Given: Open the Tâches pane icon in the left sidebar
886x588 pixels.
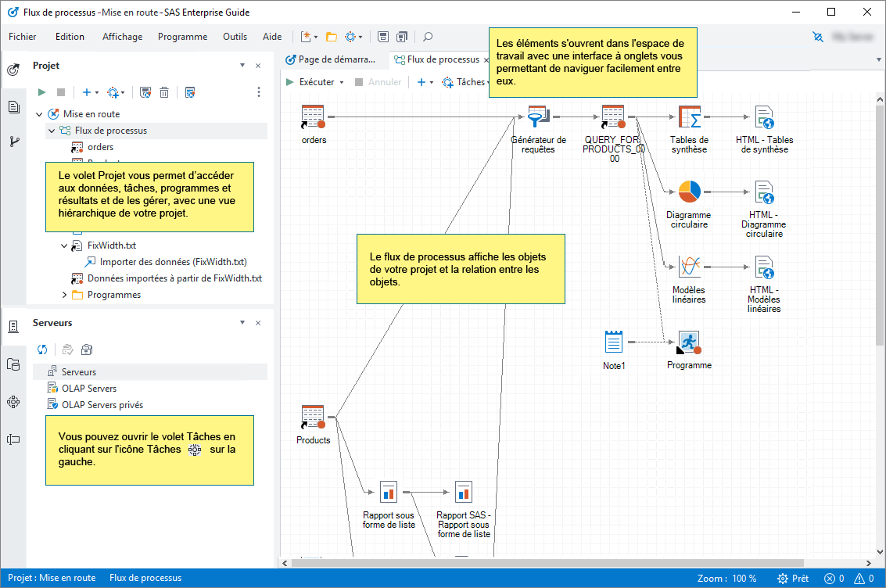Looking at the screenshot, I should coord(13,402).
